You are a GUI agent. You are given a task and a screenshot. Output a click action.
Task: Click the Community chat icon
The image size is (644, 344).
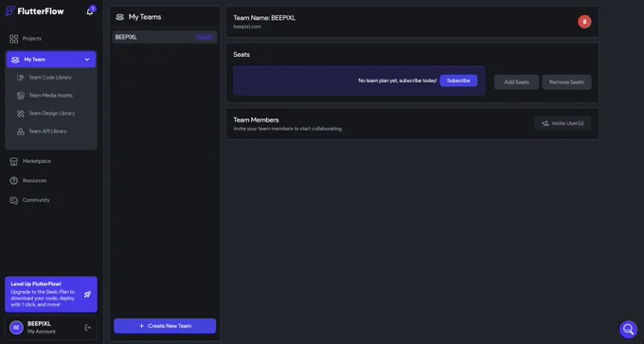14,200
